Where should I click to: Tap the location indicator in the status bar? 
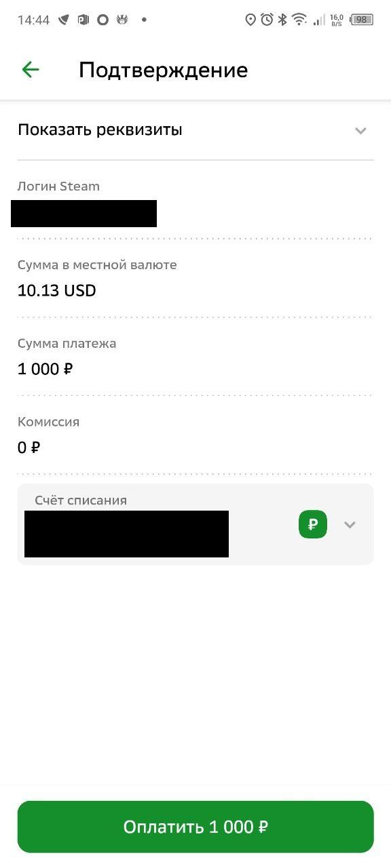click(x=249, y=19)
